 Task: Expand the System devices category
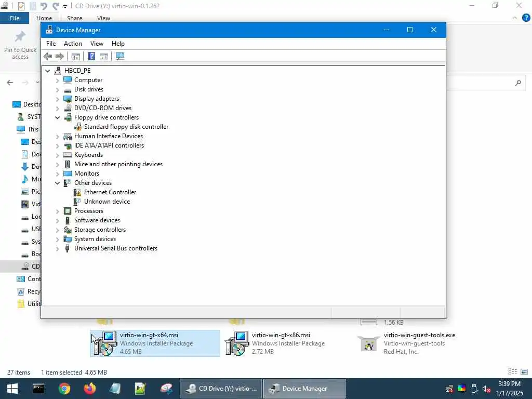[57, 239]
